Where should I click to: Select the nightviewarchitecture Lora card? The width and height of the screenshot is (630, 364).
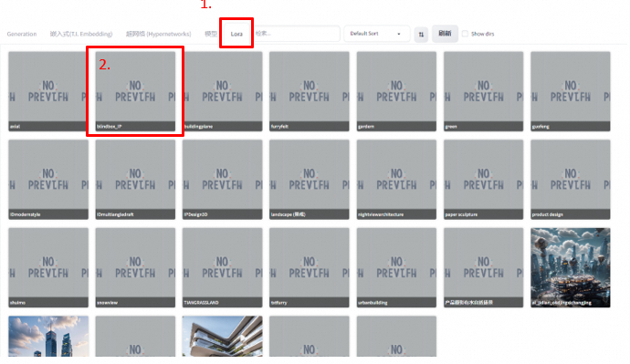[x=396, y=180]
